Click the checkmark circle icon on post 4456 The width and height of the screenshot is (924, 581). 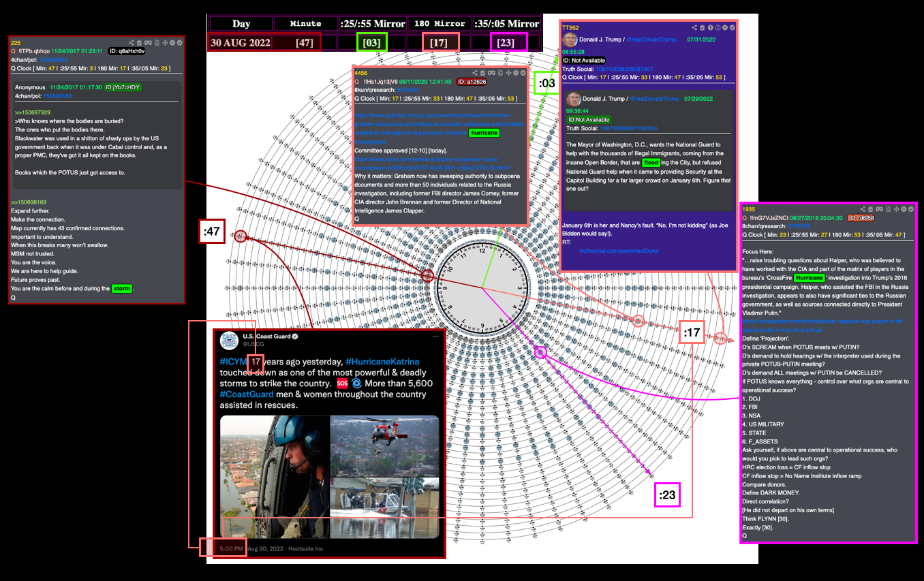pos(523,73)
